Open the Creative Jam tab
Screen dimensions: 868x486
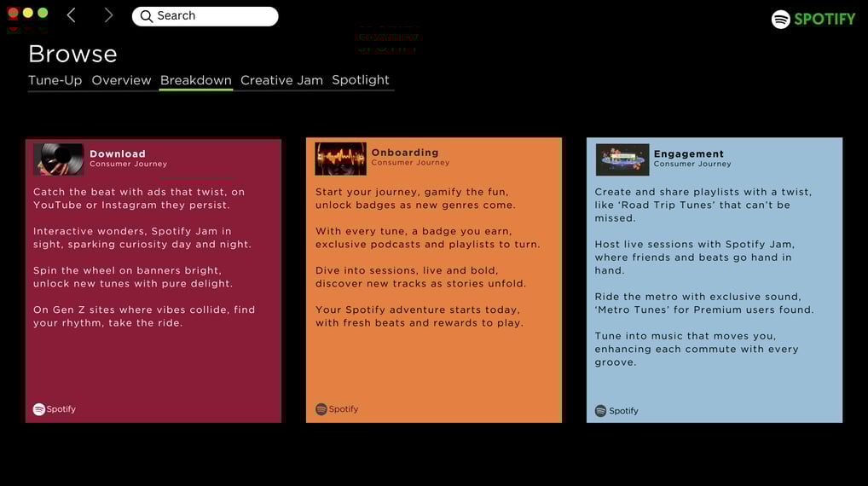pyautogui.click(x=281, y=80)
